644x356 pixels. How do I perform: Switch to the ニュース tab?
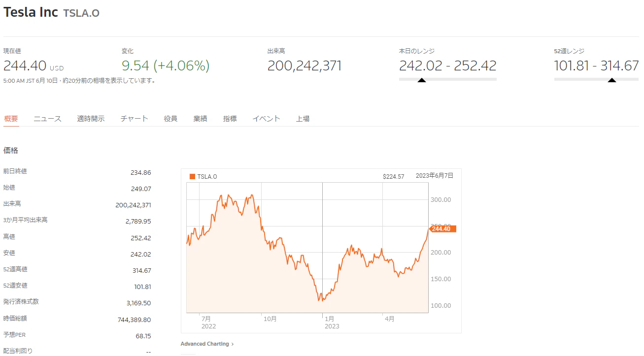[47, 119]
